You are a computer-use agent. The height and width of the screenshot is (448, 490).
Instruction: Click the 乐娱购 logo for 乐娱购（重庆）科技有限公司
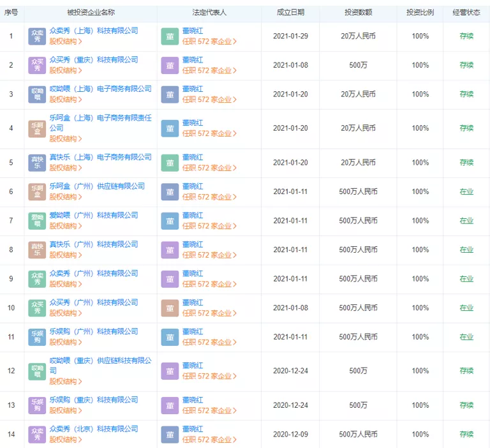38,405
